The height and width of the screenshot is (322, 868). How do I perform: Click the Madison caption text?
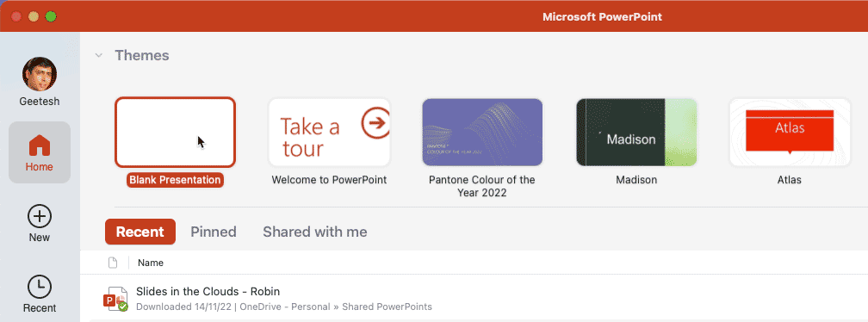pos(636,180)
